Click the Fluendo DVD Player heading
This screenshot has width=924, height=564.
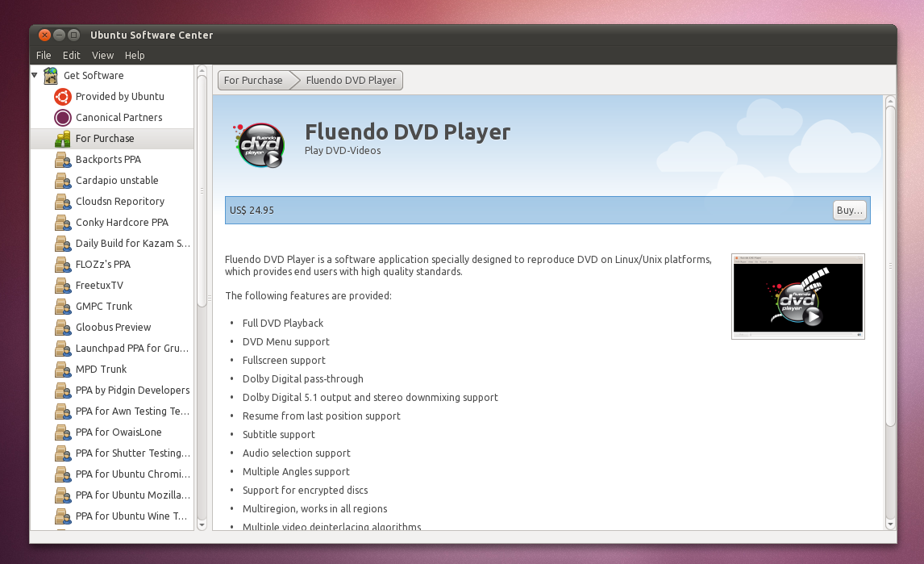(x=407, y=132)
